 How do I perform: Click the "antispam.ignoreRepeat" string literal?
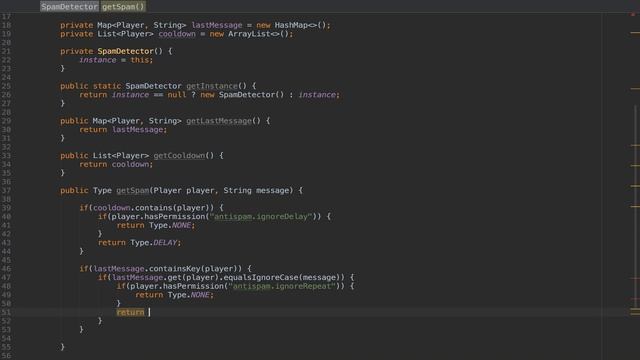click(x=282, y=286)
